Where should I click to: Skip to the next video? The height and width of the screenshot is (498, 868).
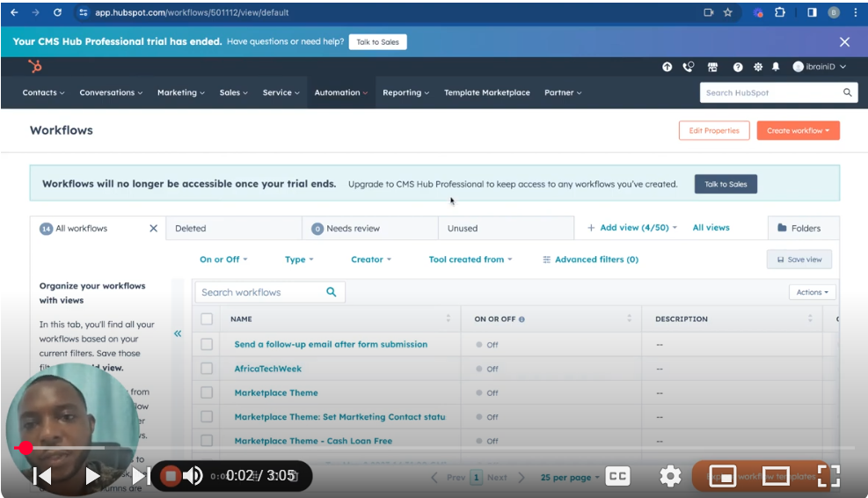coord(141,476)
